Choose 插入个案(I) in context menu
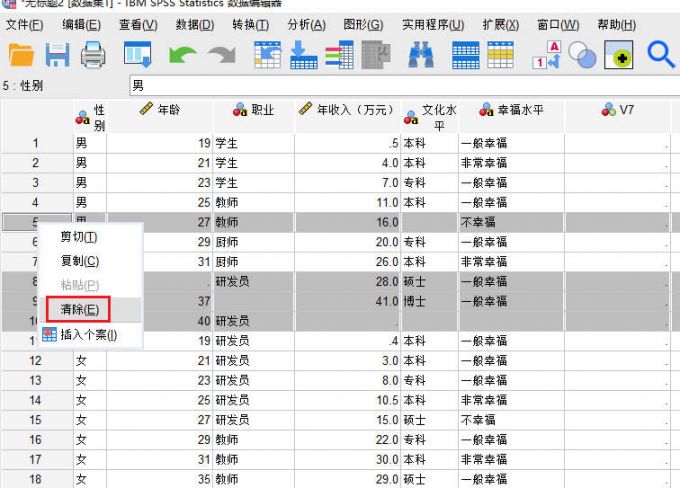The width and height of the screenshot is (680, 488). (88, 335)
